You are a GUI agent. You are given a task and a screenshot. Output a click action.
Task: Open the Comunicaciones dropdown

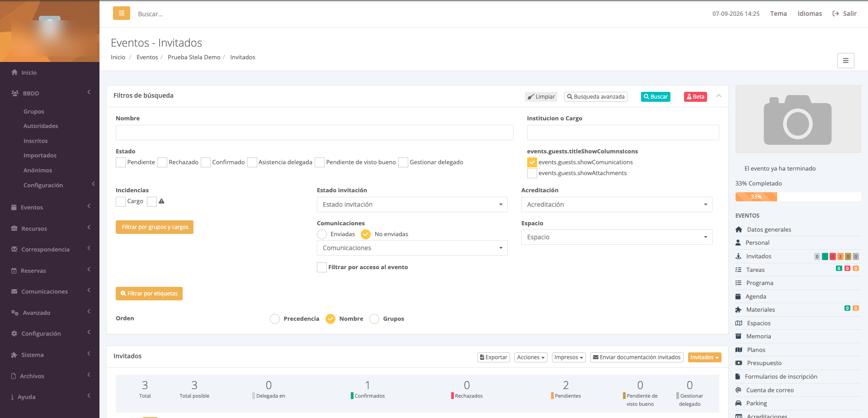[412, 248]
